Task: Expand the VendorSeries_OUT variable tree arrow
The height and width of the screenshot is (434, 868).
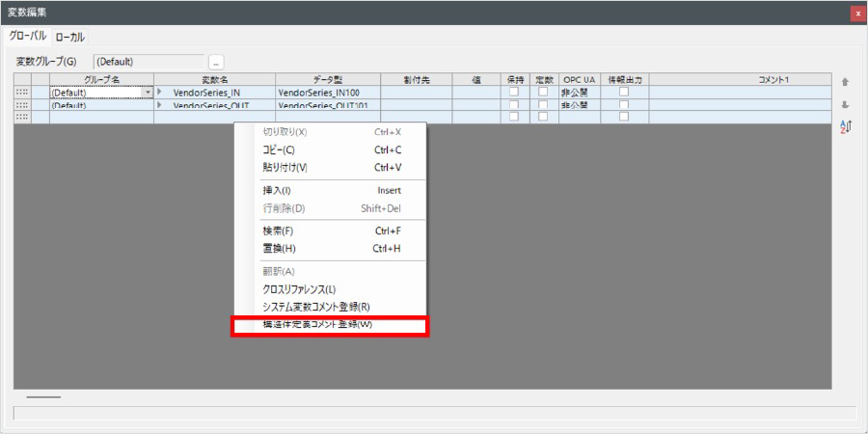Action: click(160, 104)
